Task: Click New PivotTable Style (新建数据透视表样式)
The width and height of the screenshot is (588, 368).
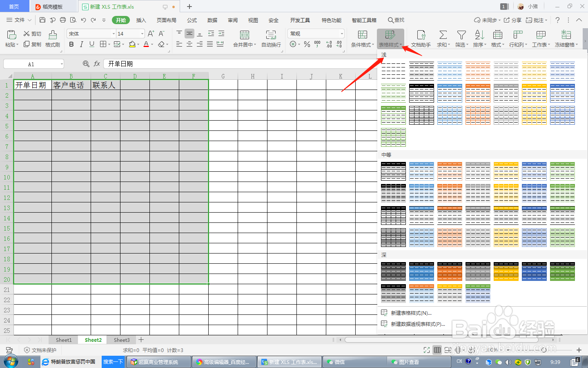Action: coord(418,324)
